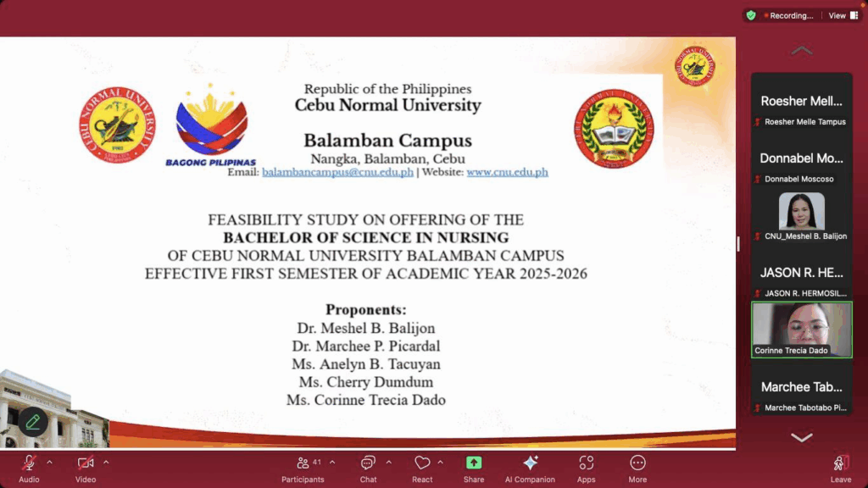Select CNU_Meshel B. Balijon video tile
This screenshot has height=488, width=868.
point(802,216)
